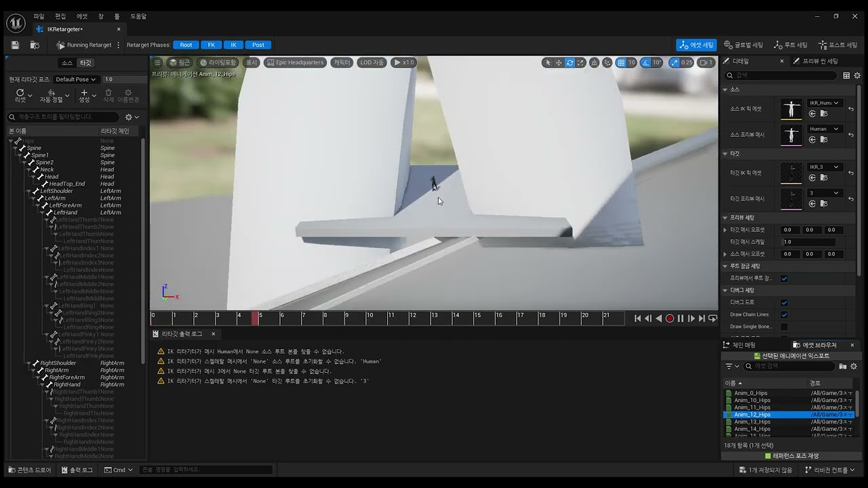Click the Reset pose icon
Viewport: 868px width, 488px height.
tap(20, 96)
